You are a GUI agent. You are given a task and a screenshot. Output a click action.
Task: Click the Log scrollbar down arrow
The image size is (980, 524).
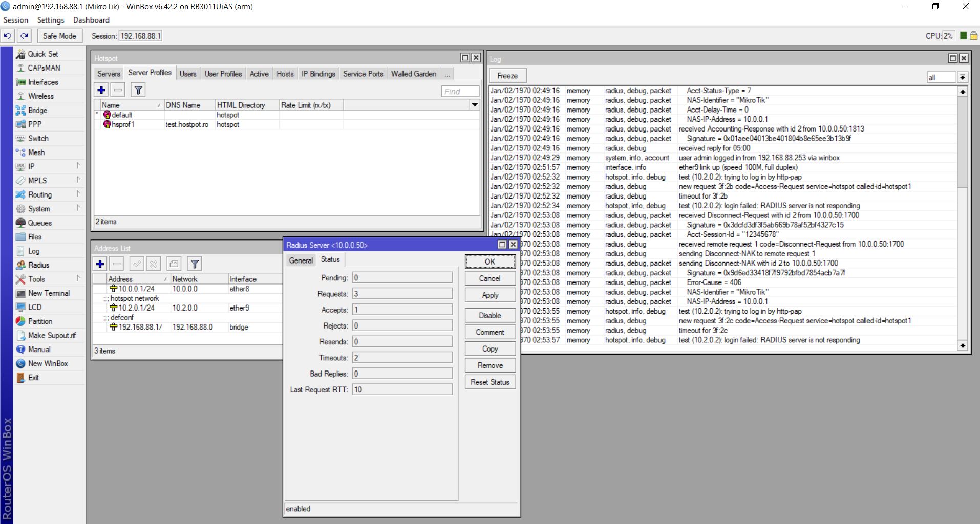click(x=963, y=346)
